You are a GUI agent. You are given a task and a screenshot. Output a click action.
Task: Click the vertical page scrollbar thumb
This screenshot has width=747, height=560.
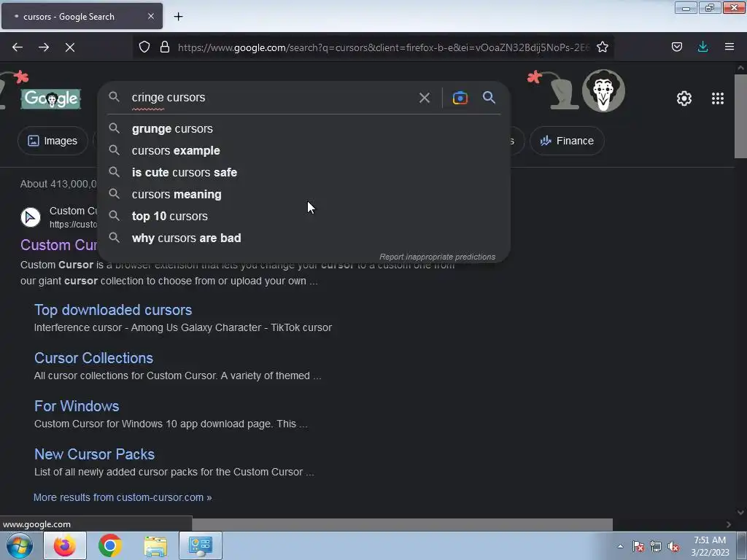click(x=740, y=117)
